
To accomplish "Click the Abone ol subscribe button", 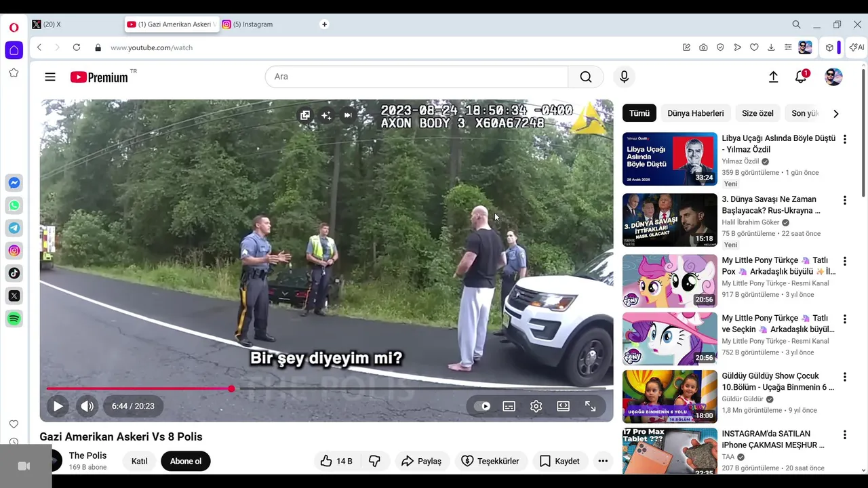I will (186, 461).
